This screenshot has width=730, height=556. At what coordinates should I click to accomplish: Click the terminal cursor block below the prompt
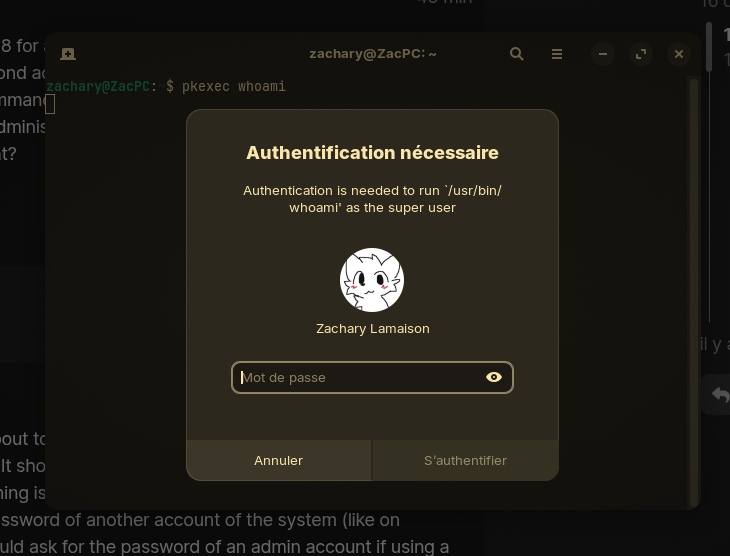tap(50, 104)
